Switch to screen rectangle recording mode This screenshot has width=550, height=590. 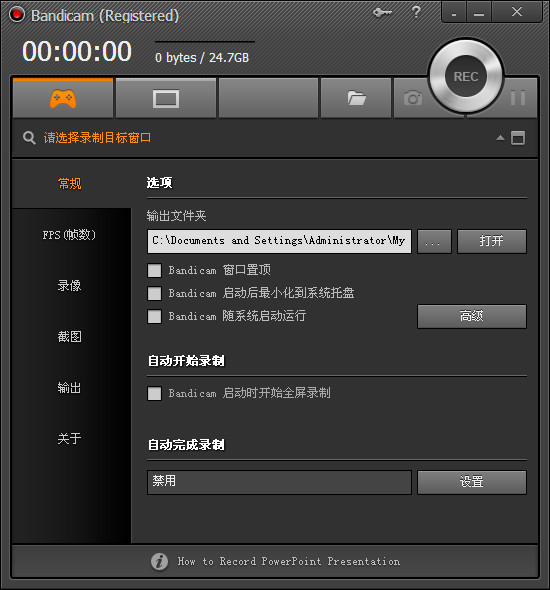pyautogui.click(x=166, y=99)
